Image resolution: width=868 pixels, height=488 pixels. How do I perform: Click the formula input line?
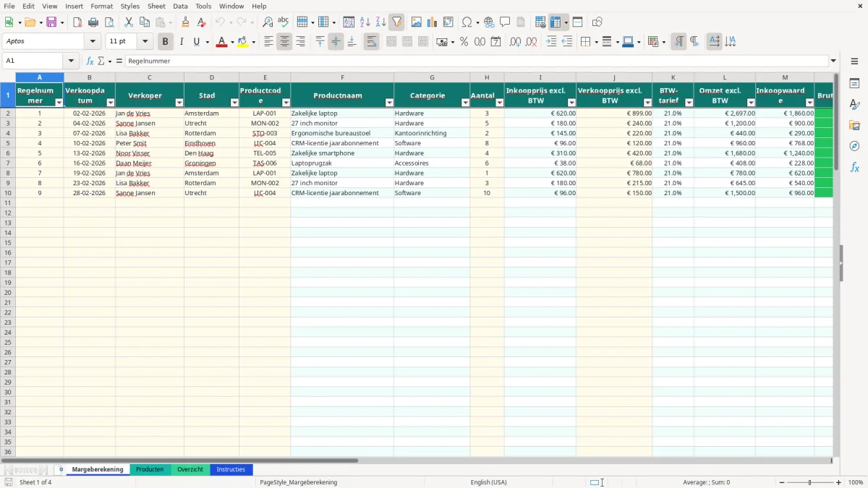point(477,61)
